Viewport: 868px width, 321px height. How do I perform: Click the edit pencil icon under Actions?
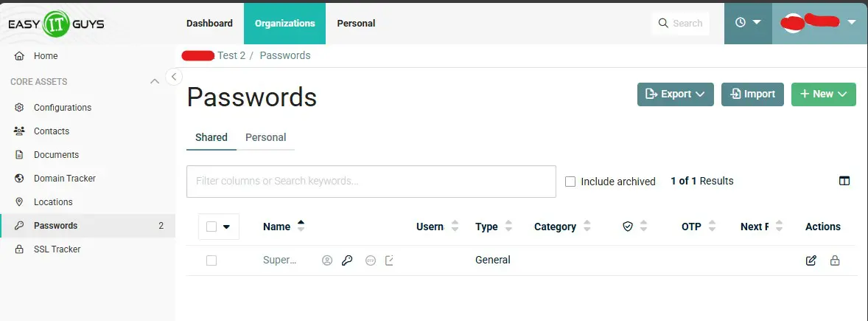pyautogui.click(x=811, y=260)
